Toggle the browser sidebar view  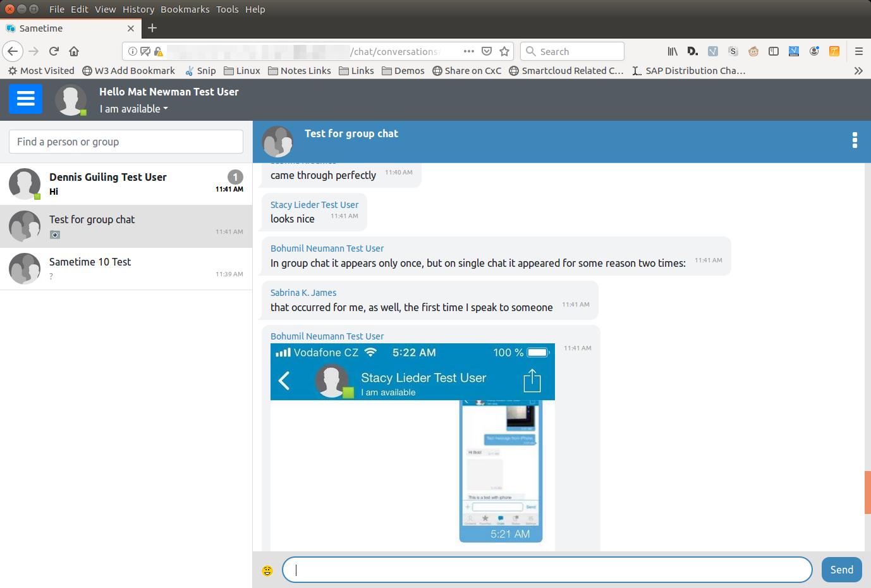click(774, 51)
